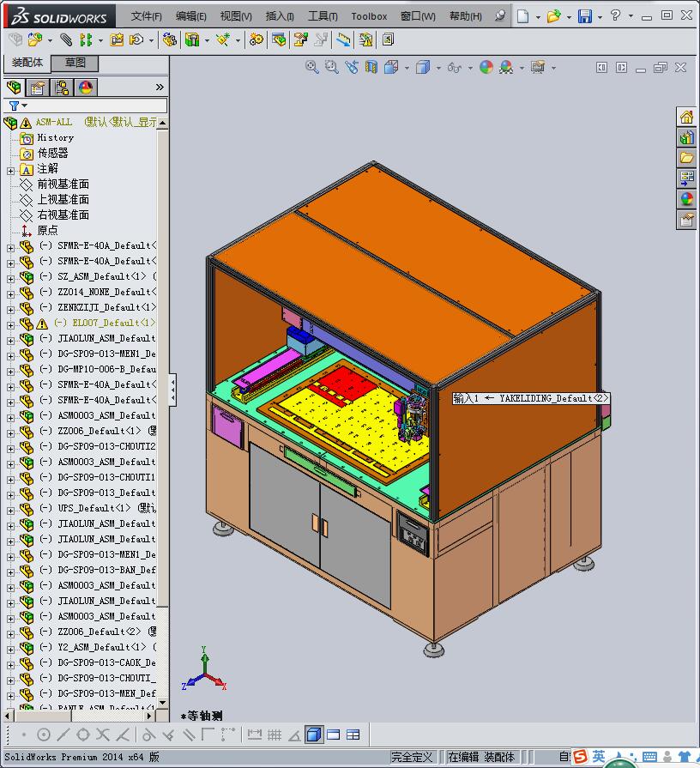This screenshot has height=768, width=700.
Task: Open the Design Library task pane icon
Action: (x=686, y=137)
